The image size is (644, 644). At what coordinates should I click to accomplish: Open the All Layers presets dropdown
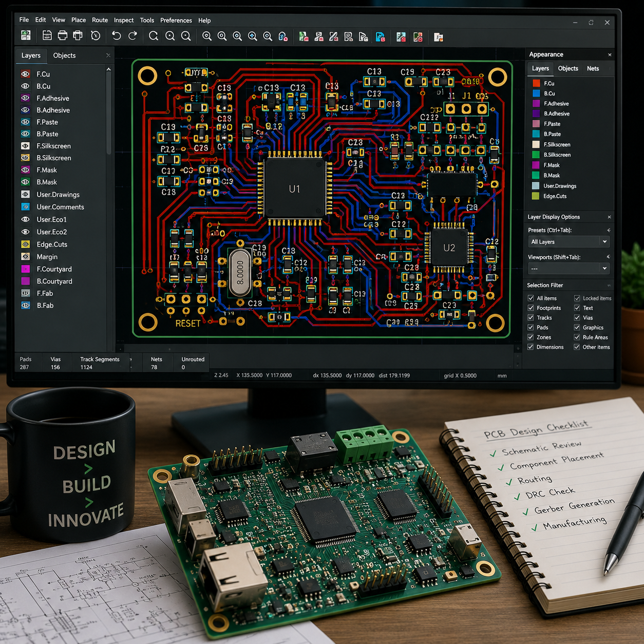point(569,242)
